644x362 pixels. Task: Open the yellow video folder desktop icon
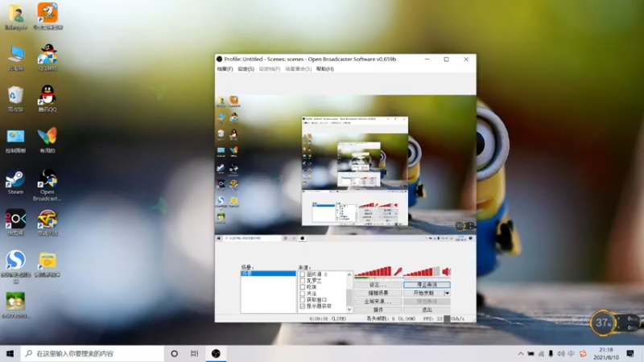(47, 265)
